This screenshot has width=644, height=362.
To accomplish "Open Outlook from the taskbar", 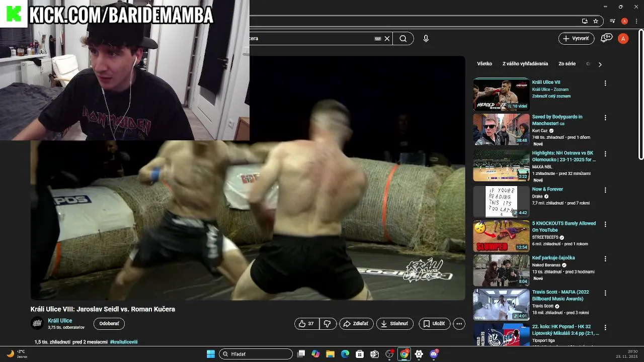I will click(374, 354).
